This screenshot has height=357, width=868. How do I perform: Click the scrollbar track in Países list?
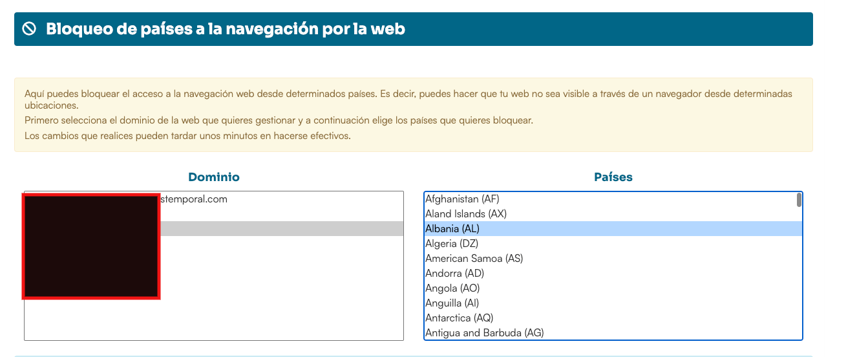[x=799, y=272]
